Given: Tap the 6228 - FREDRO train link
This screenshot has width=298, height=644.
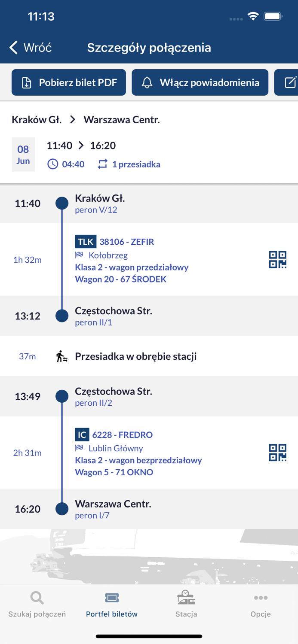Looking at the screenshot, I should point(123,435).
